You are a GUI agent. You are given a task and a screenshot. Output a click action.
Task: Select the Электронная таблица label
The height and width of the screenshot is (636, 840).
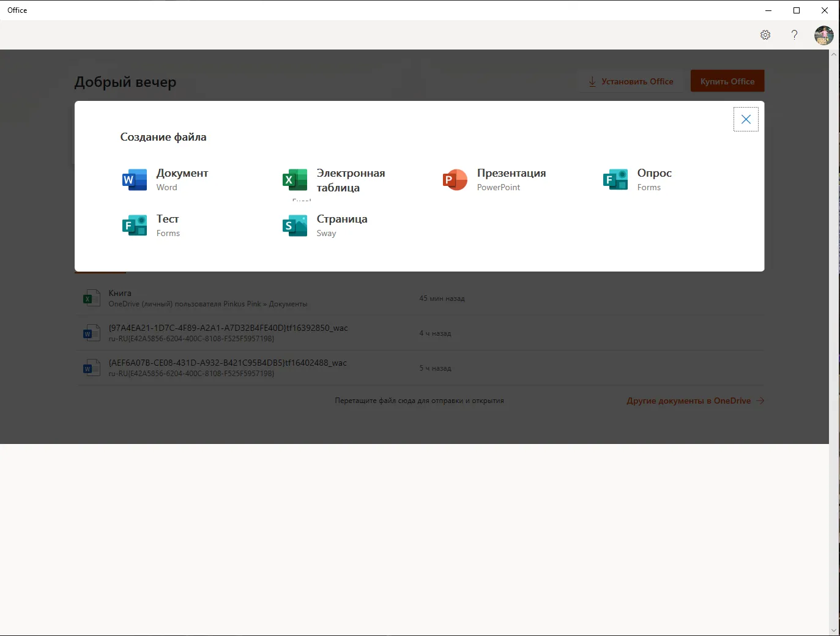[351, 180]
